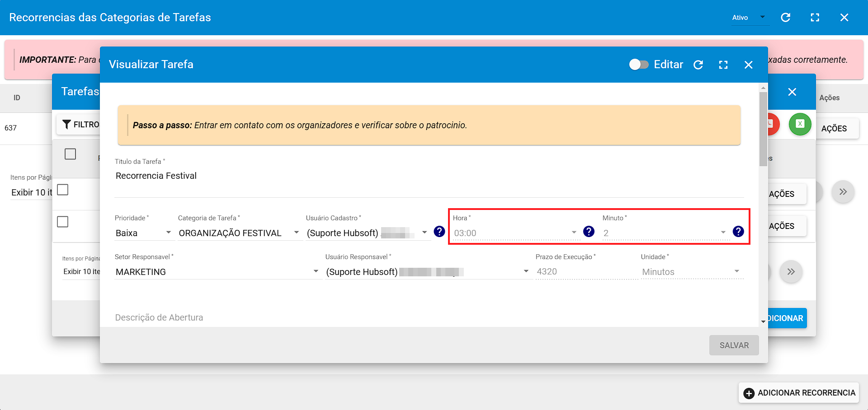Open the Ativo status dropdown
Viewport: 868px width, 410px height.
point(750,17)
